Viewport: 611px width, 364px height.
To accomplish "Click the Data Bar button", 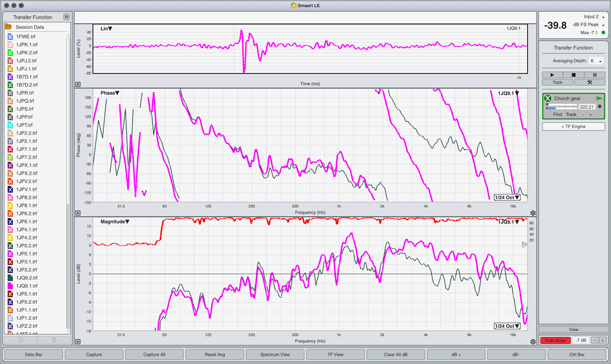I will point(34,354).
